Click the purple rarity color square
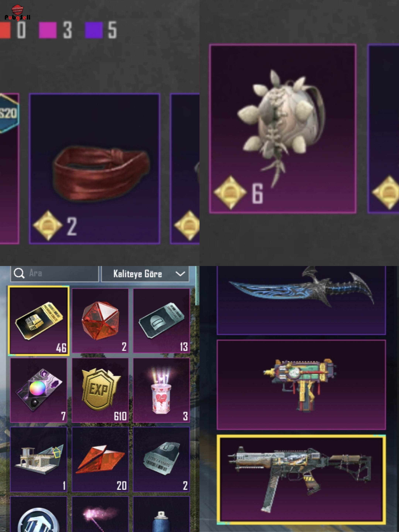This screenshot has height=532, width=399. tap(94, 30)
